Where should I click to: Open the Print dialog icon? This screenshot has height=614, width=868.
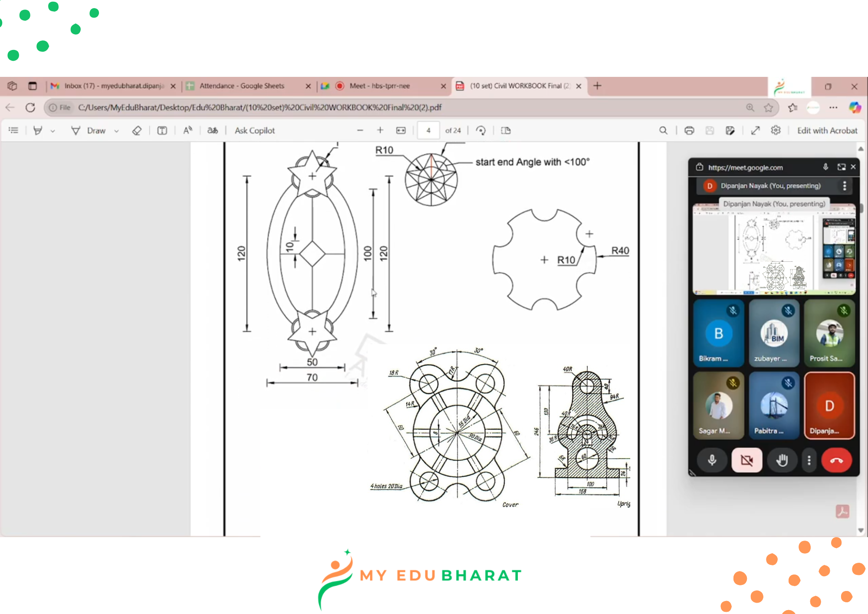(689, 131)
